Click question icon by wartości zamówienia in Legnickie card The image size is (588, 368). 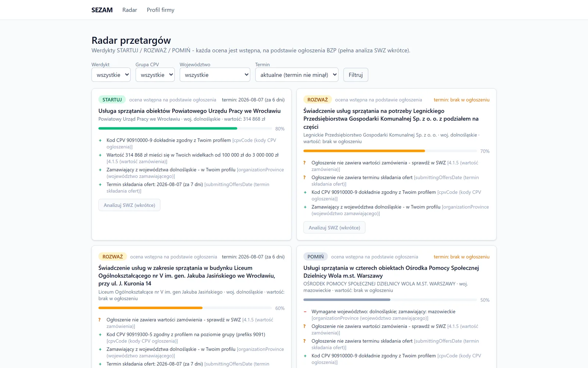coord(304,163)
